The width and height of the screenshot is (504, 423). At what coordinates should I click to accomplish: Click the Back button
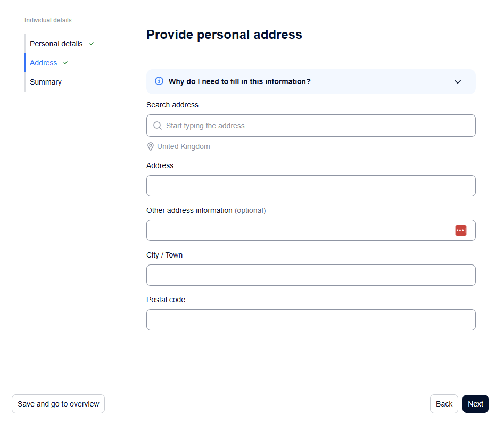(444, 404)
